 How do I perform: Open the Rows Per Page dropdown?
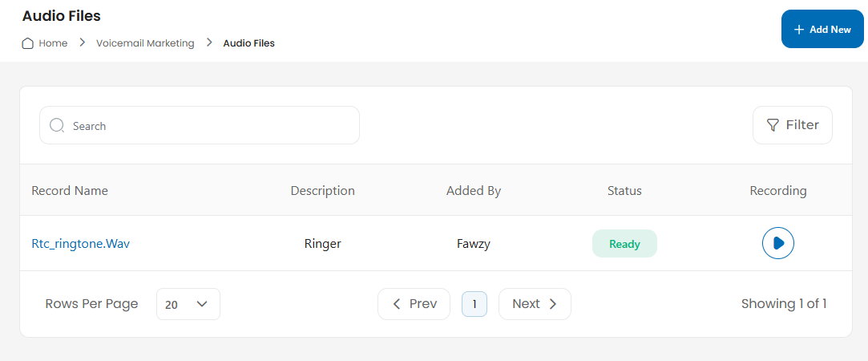click(188, 304)
